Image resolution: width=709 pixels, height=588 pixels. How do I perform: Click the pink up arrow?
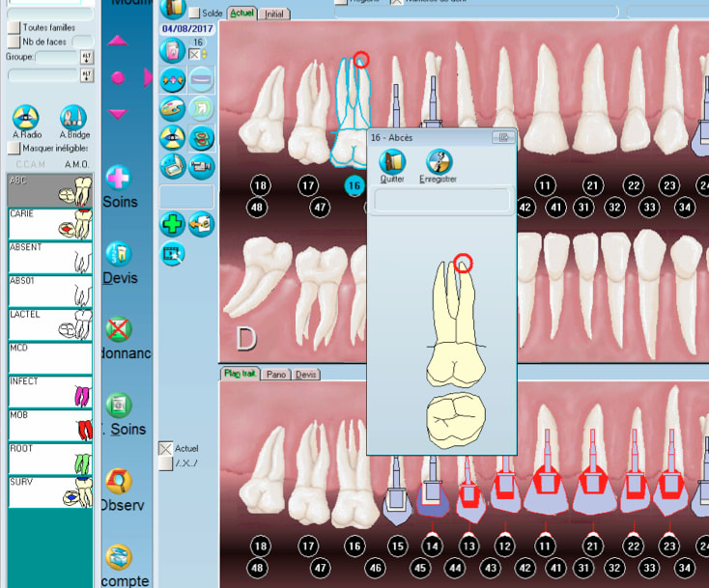118,41
